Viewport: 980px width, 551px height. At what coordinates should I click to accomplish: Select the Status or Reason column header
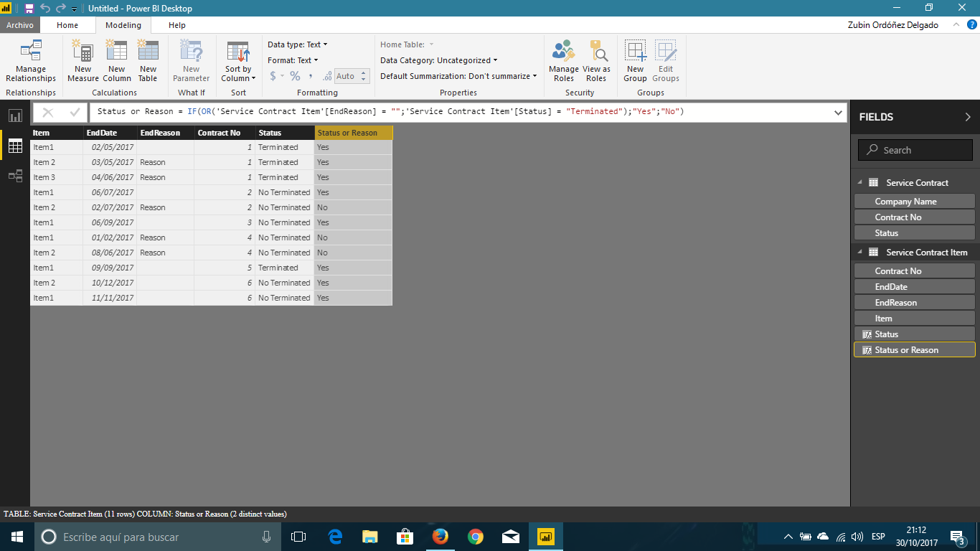coord(354,133)
